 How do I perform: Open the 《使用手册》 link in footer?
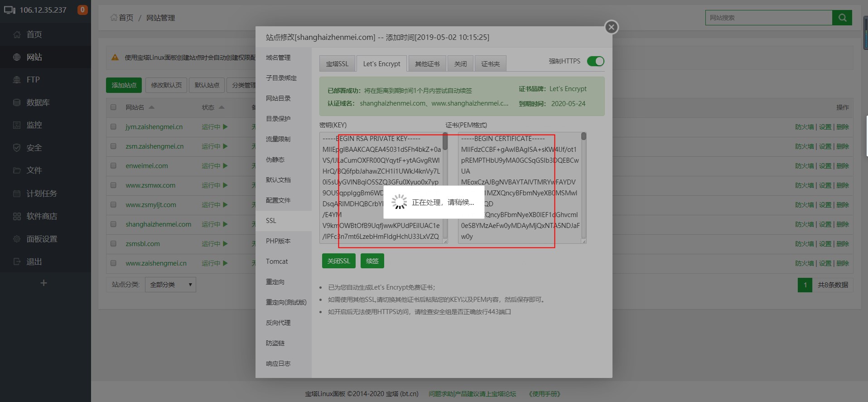[545, 394]
